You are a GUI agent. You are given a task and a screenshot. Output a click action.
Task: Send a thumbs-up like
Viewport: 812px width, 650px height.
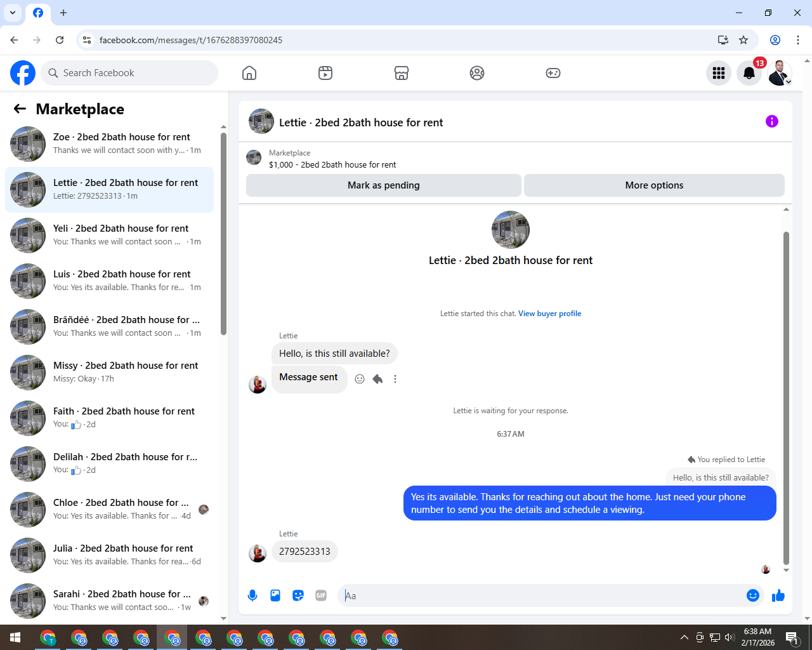[x=778, y=595]
